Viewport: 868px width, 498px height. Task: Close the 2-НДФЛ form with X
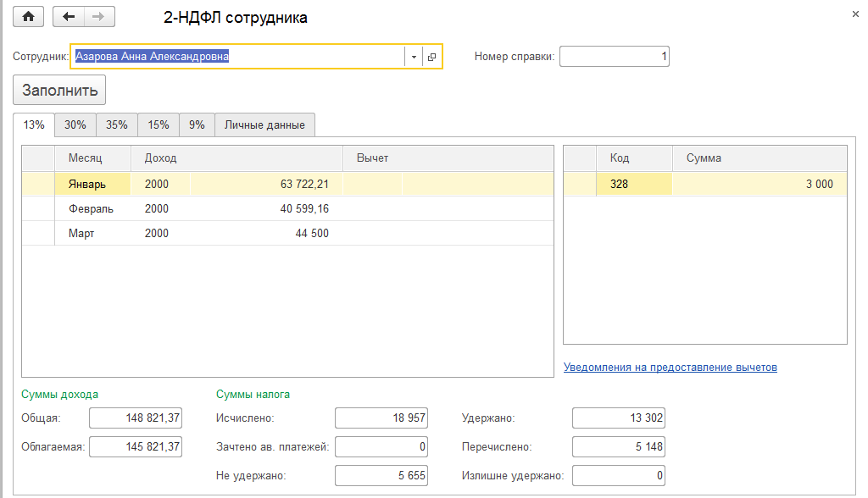[854, 14]
